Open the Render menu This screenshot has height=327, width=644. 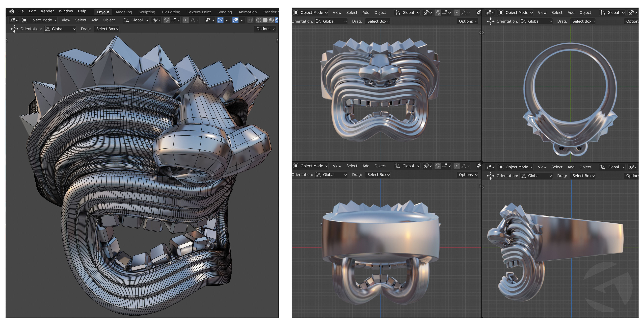[47, 11]
